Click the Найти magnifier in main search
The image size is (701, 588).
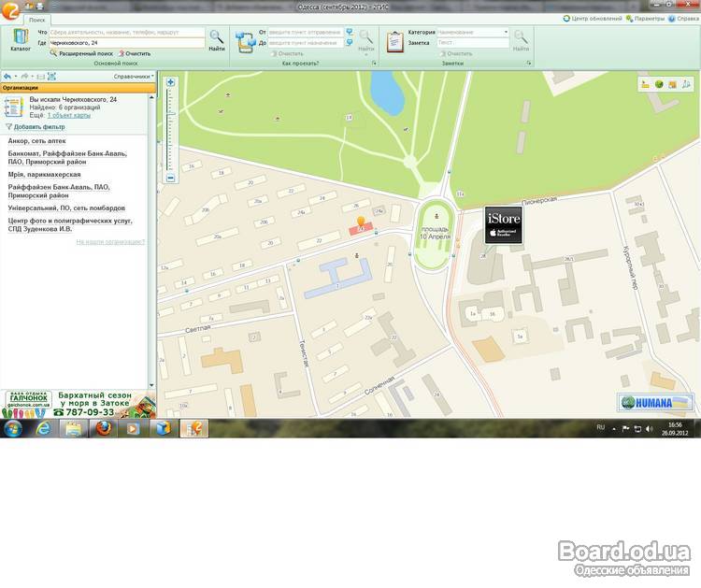[x=216, y=39]
